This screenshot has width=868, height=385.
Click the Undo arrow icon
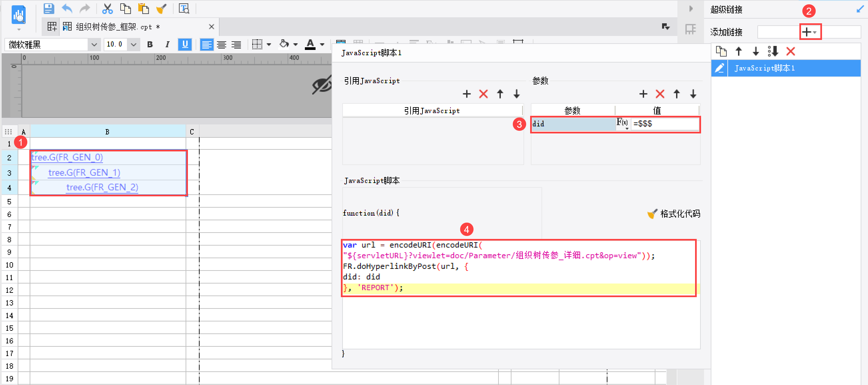point(67,9)
